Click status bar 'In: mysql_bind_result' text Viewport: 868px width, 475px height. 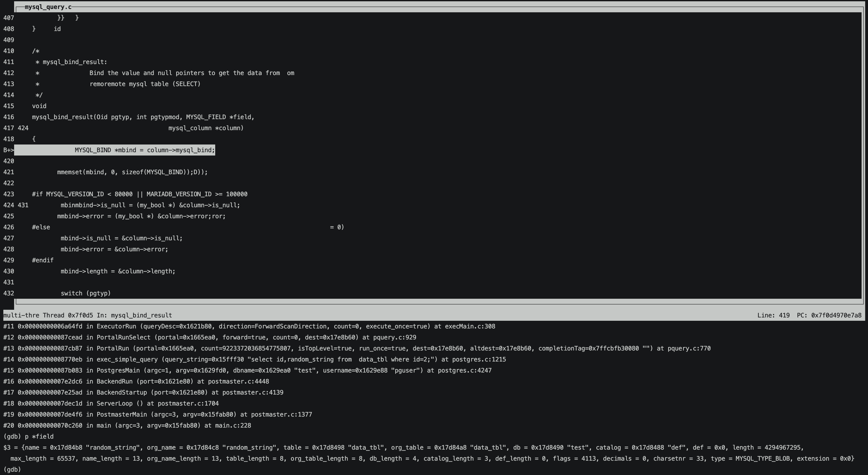(134, 315)
